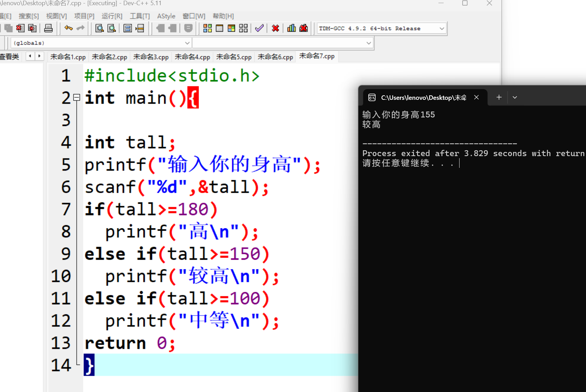
Task: Click the Goto Line icon
Action: [140, 28]
